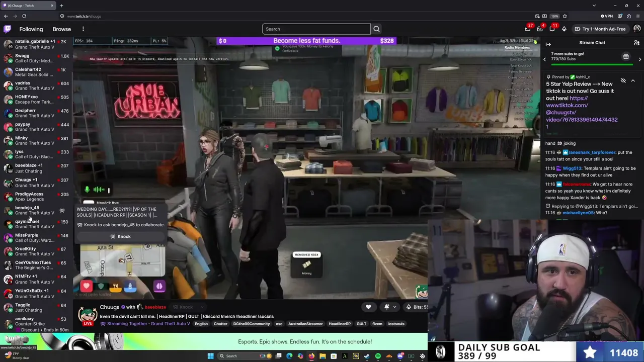The height and width of the screenshot is (362, 644).
Task: Open Spotify from the taskbar
Action: [x=378, y=356]
